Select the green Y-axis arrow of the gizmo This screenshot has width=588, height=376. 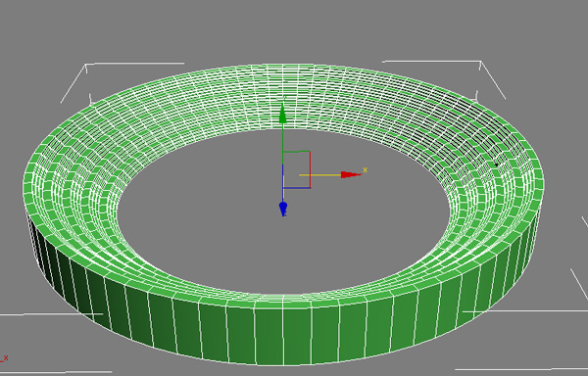[283, 114]
